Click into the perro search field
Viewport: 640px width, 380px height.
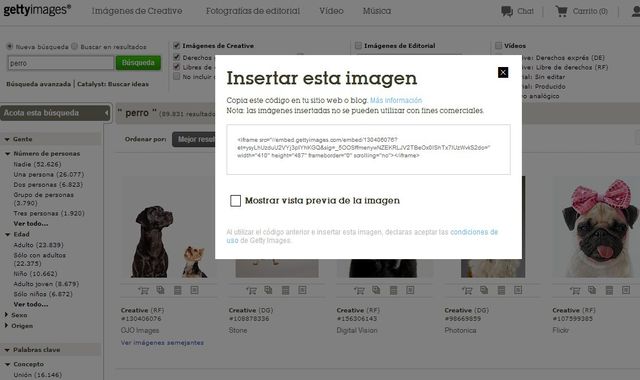tap(60, 63)
